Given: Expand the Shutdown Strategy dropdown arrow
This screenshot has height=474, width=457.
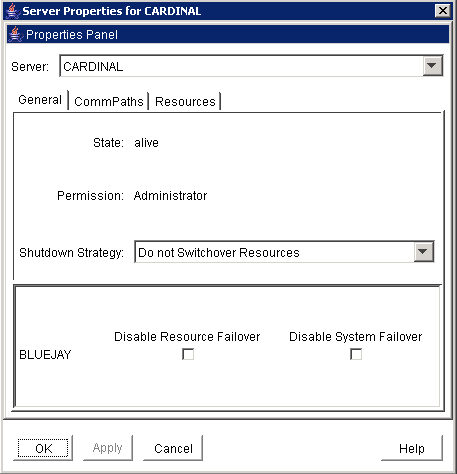Looking at the screenshot, I should 423,252.
